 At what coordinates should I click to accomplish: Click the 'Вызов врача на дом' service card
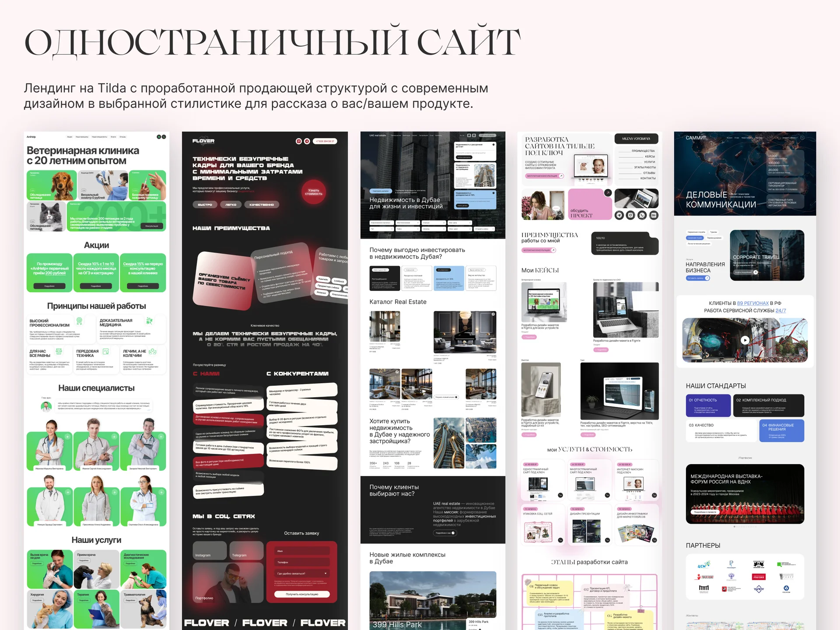(50, 569)
